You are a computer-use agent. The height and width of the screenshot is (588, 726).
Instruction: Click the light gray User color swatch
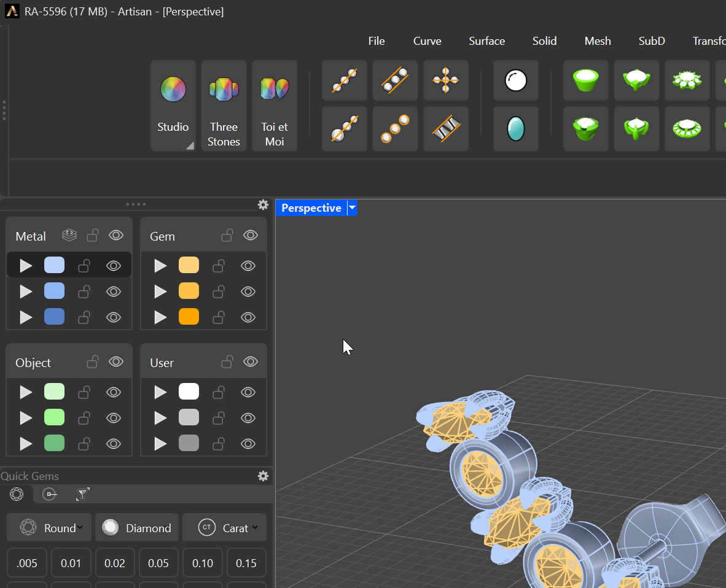coord(189,417)
